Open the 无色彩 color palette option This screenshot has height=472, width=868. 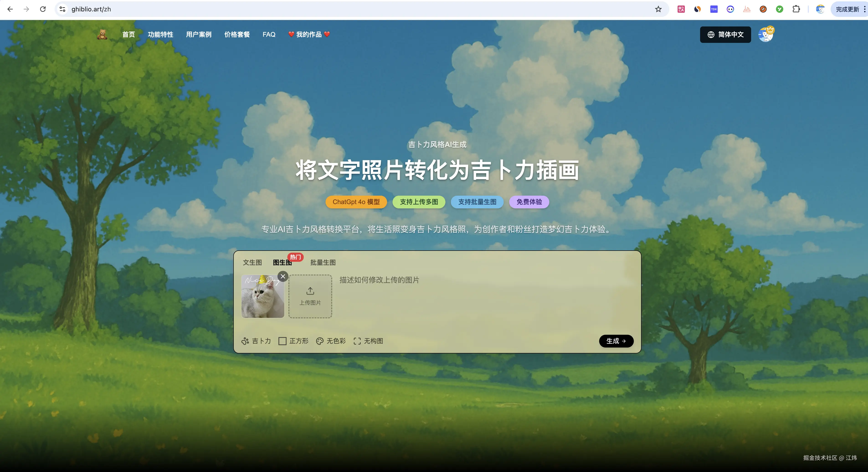(x=331, y=341)
